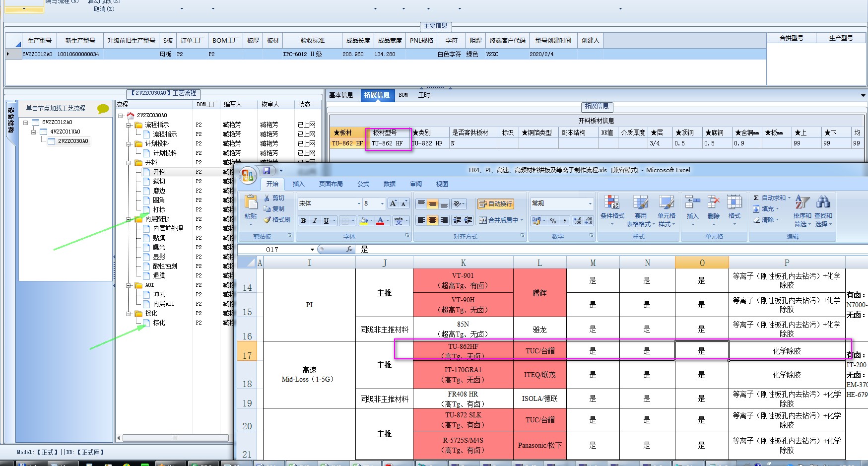This screenshot has height=466, width=868.
Task: Apply percent style formatting
Action: 553,221
